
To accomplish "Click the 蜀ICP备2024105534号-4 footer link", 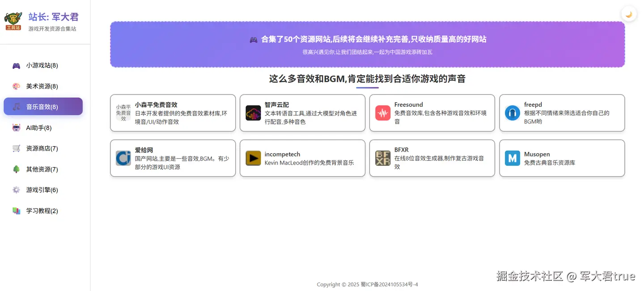I will click(389, 284).
